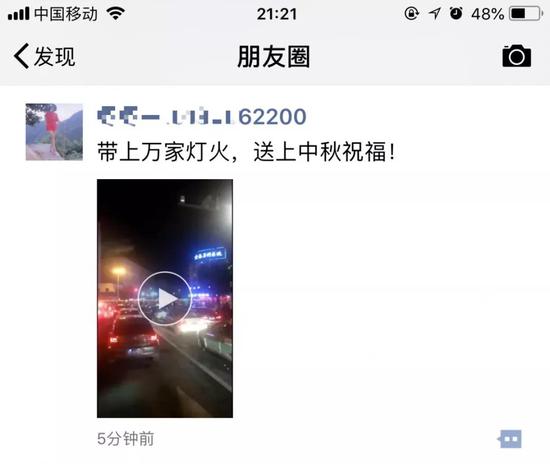Select the post text 带上万家灯火

pyautogui.click(x=163, y=152)
